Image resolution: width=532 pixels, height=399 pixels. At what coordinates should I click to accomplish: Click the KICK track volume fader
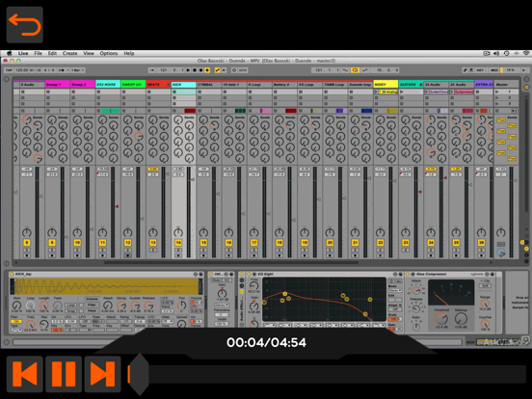(x=193, y=179)
